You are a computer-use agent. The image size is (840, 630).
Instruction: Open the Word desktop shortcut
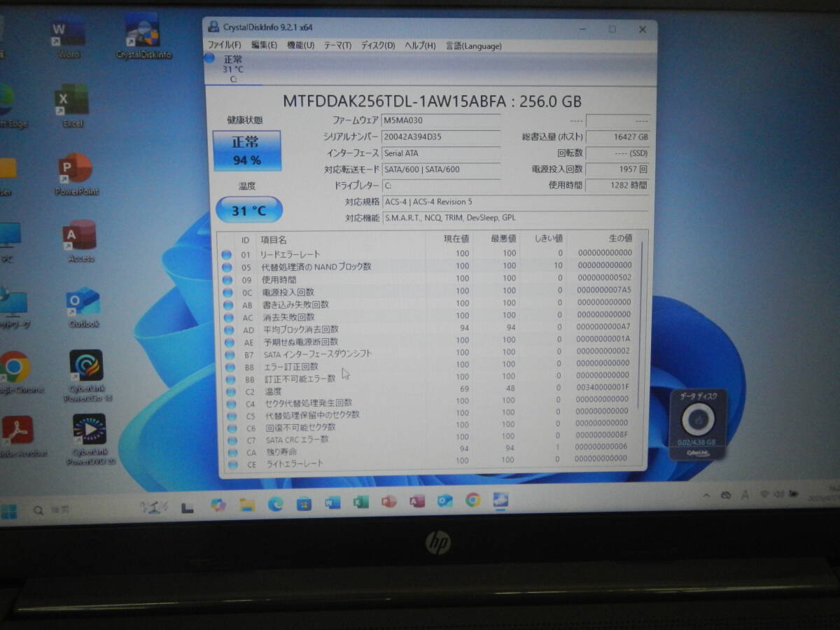69,37
